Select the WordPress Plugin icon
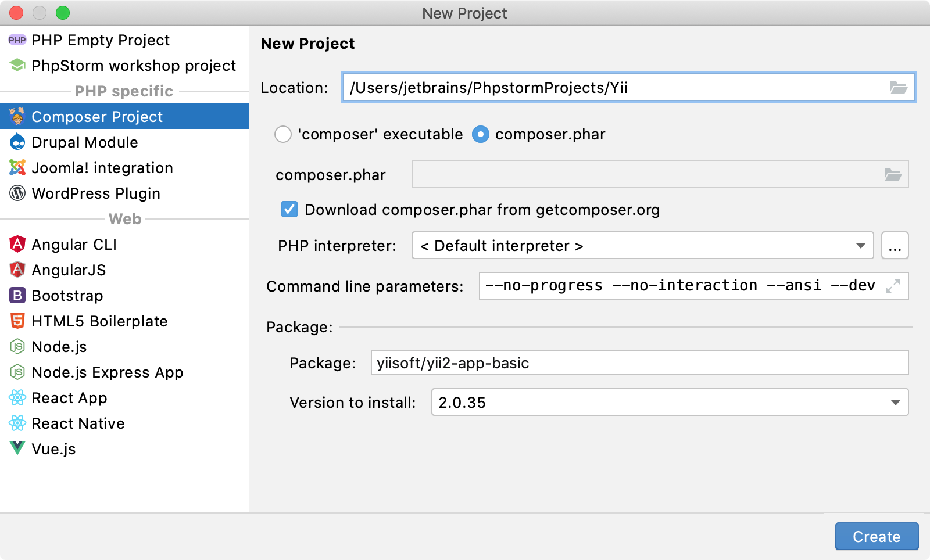 17,193
